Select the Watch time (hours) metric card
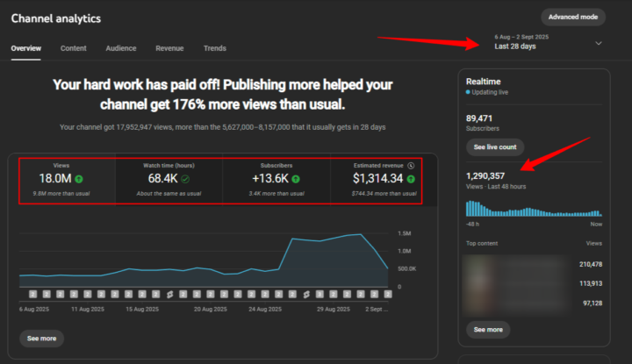 tap(169, 181)
